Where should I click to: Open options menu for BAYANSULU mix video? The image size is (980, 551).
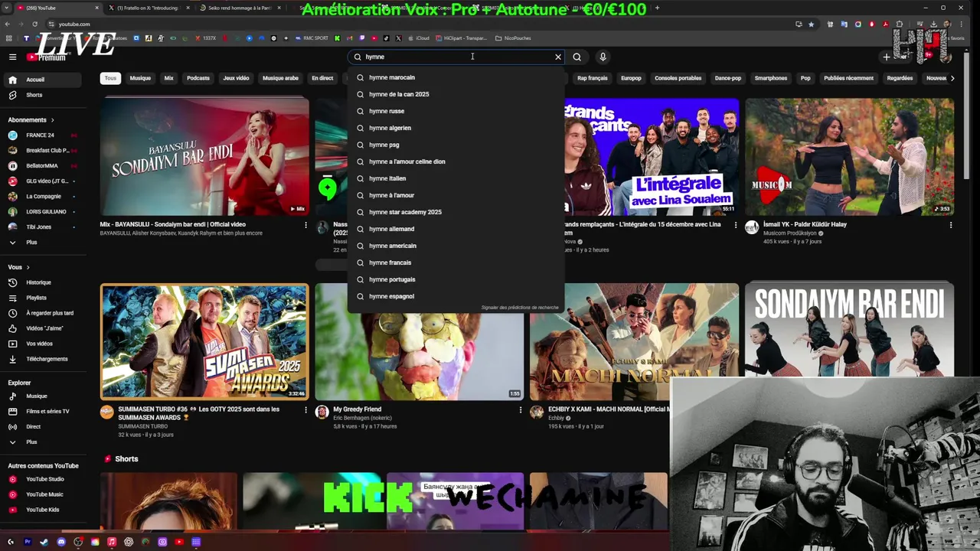point(305,225)
